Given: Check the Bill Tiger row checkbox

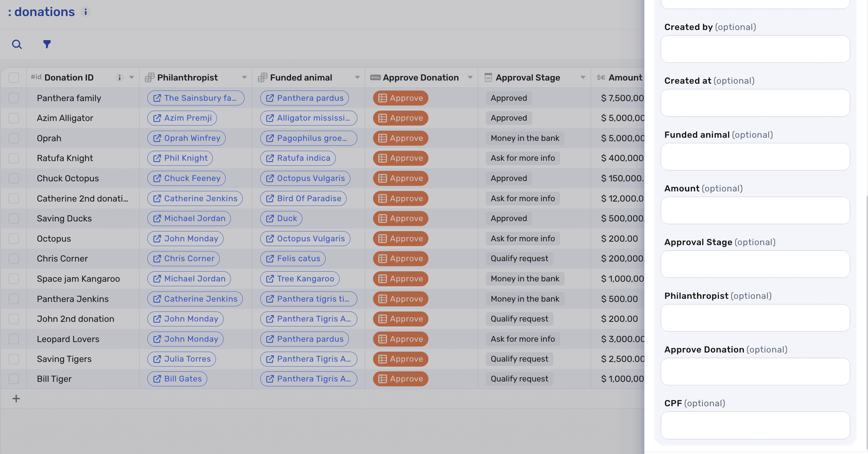Looking at the screenshot, I should pos(14,379).
